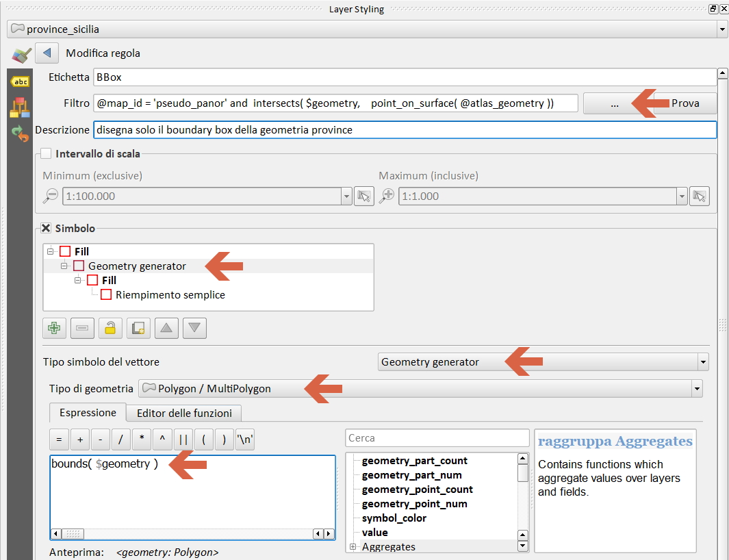This screenshot has width=729, height=560.
Task: Click in the Cerca function search field
Action: [437, 437]
